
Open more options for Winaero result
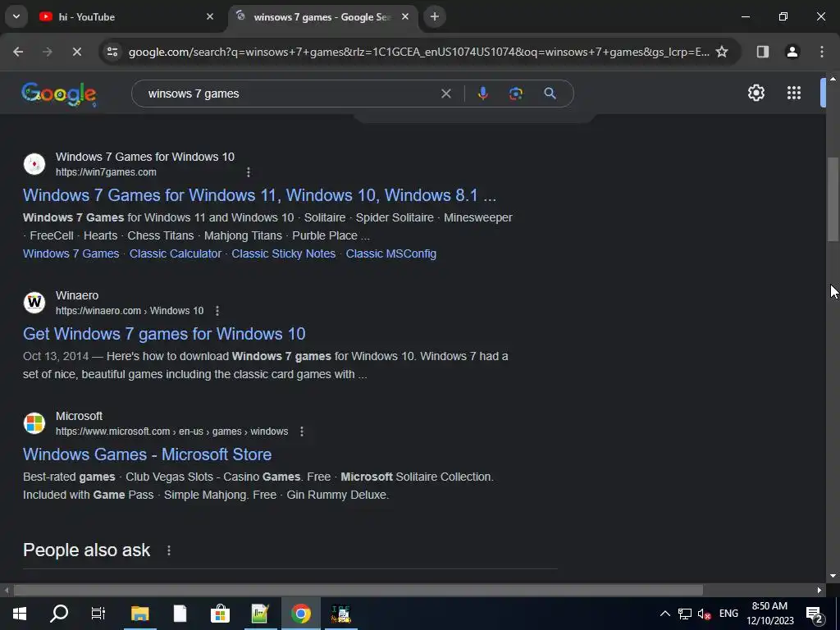217,311
